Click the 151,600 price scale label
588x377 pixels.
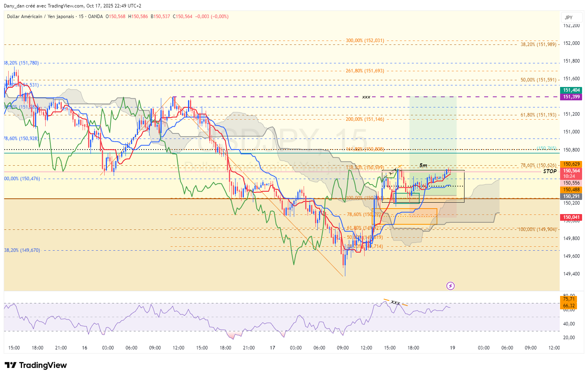pos(571,79)
